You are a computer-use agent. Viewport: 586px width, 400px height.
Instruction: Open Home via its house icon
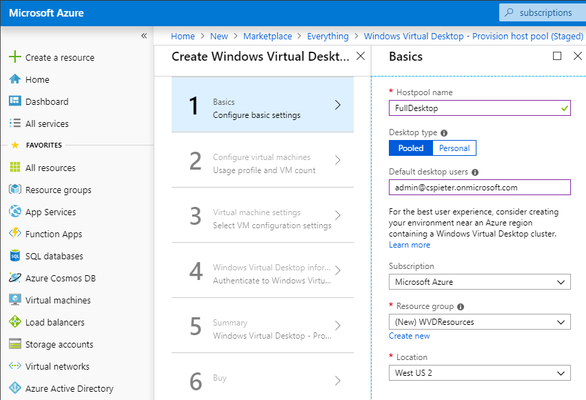pos(15,79)
